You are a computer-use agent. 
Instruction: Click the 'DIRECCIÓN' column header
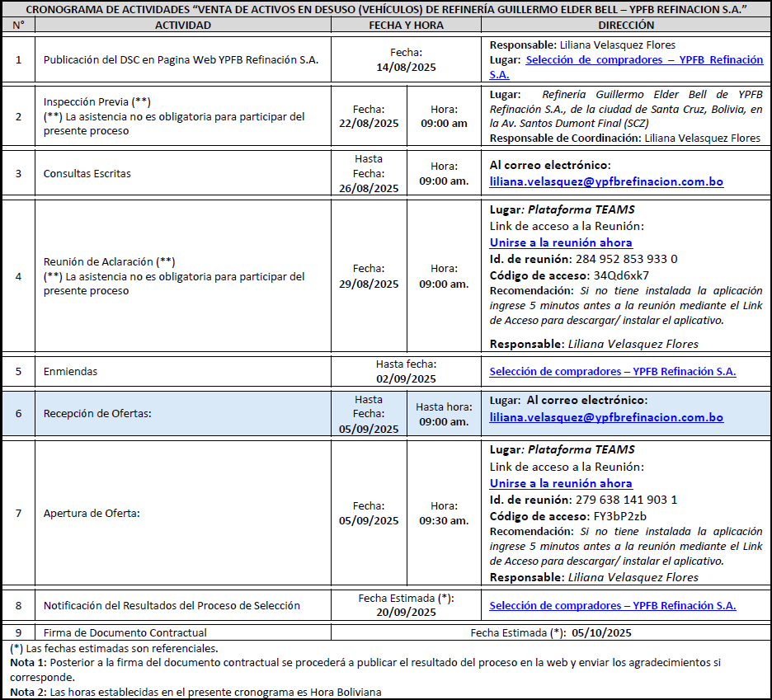[626, 25]
